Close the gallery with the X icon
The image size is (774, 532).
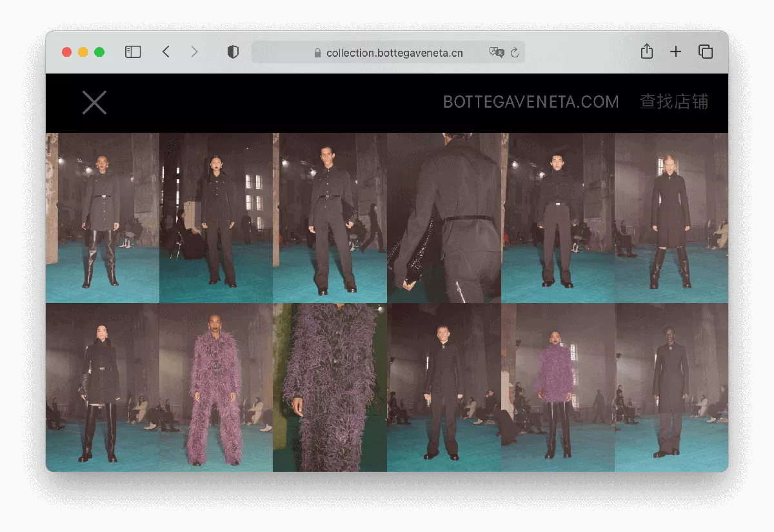(94, 103)
